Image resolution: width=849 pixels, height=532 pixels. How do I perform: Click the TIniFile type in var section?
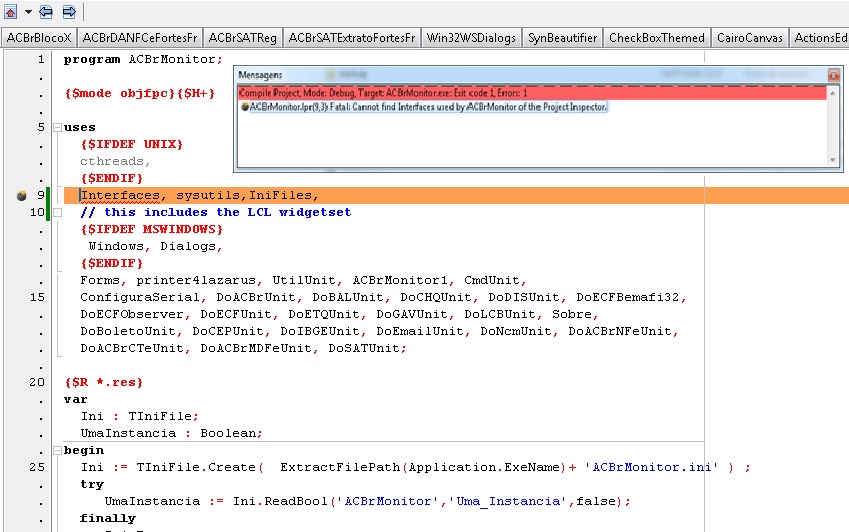tap(160, 416)
